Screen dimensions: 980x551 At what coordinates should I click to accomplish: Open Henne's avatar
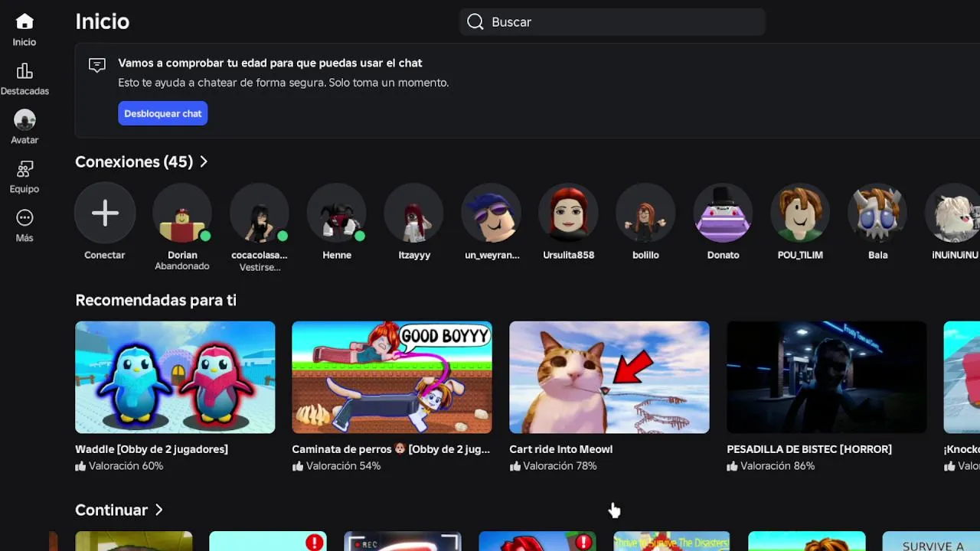click(x=337, y=213)
